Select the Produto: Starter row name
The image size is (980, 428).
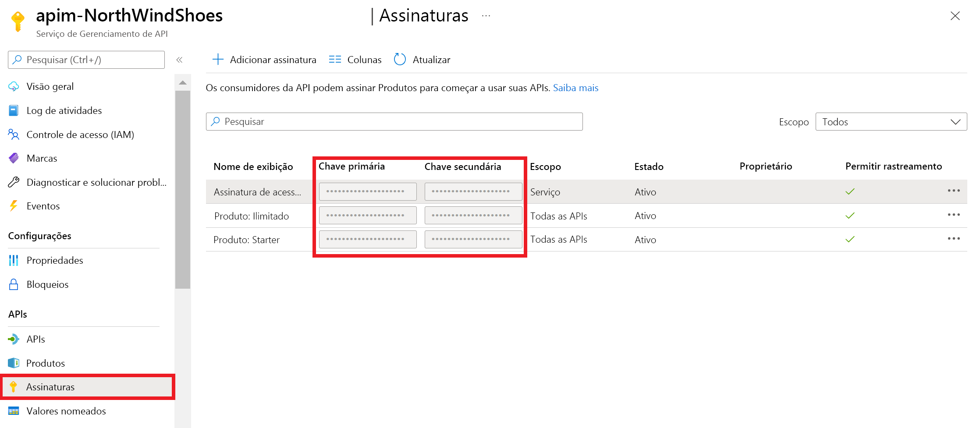pyautogui.click(x=246, y=240)
